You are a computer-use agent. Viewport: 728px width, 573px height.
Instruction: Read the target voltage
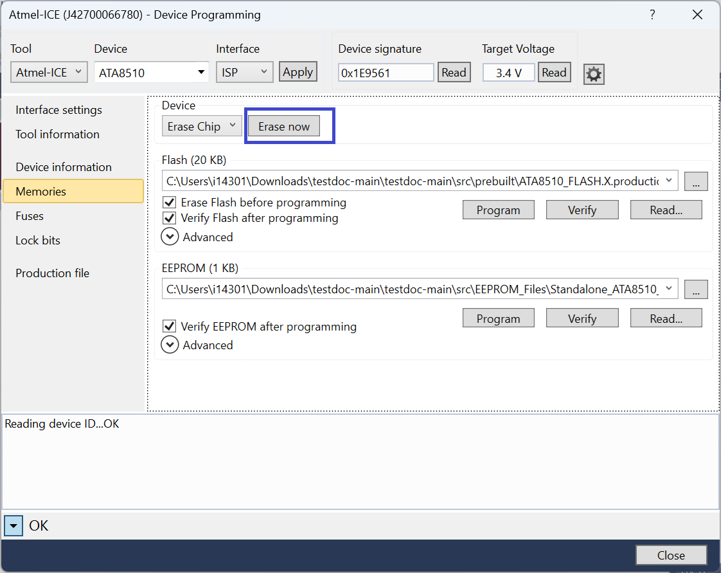[x=555, y=73]
